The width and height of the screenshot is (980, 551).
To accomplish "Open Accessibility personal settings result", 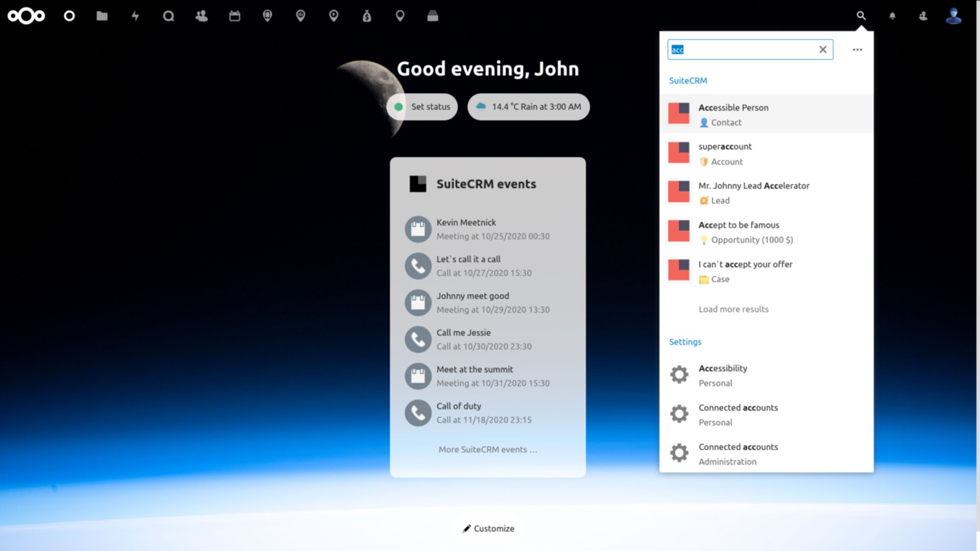I will click(766, 375).
